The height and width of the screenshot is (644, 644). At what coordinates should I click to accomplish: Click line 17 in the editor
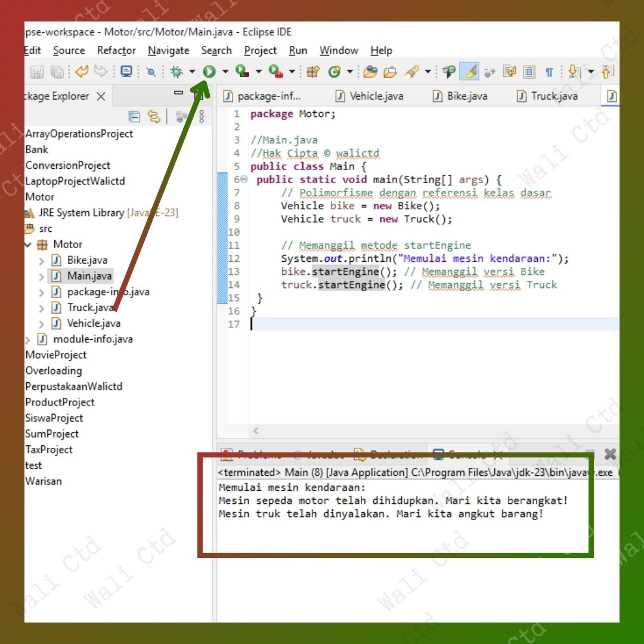click(x=434, y=324)
